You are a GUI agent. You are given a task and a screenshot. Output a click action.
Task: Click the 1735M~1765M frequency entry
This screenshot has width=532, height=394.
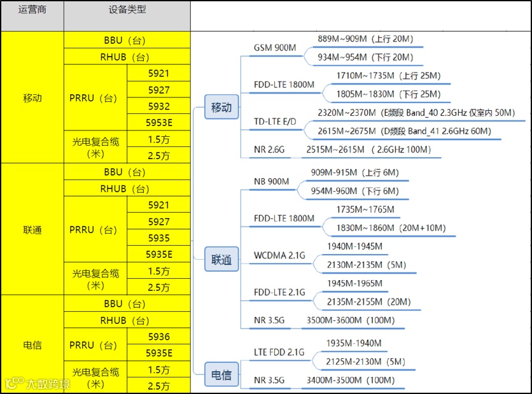tap(365, 209)
